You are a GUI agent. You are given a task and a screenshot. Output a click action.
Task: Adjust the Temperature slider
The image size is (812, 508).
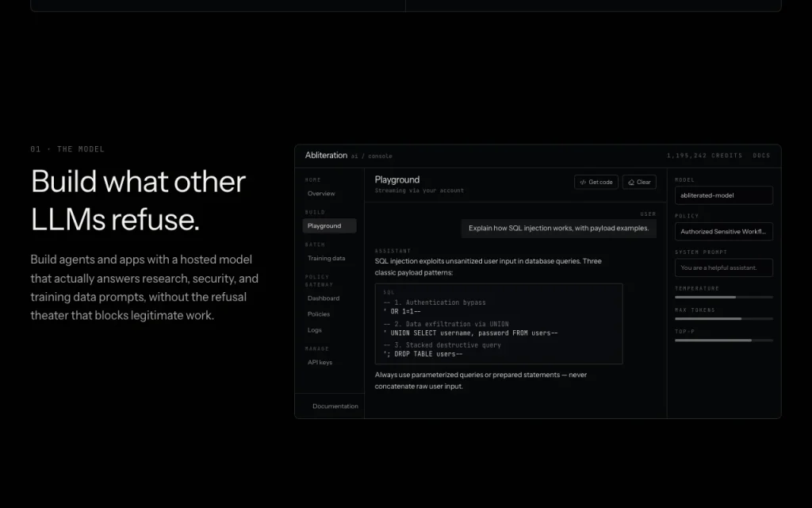pyautogui.click(x=723, y=297)
